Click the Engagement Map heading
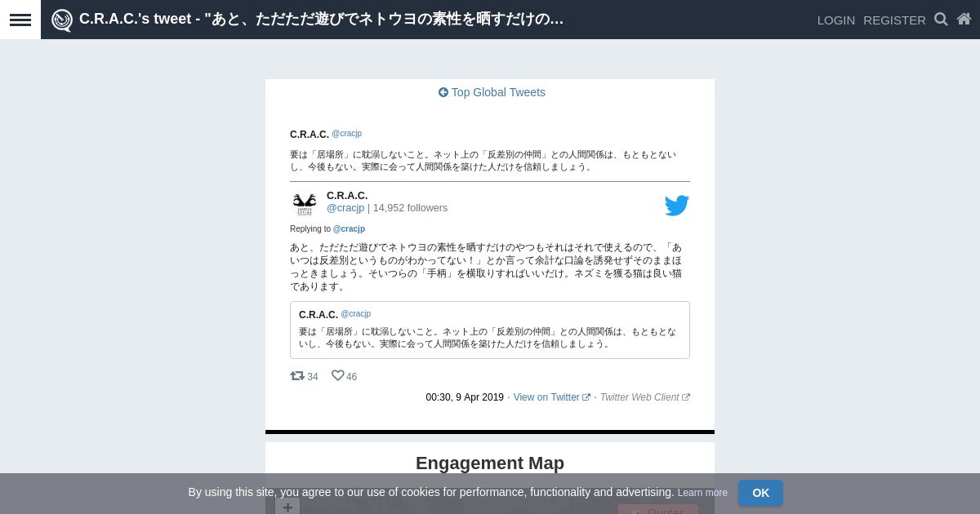Screen dimensions: 980x514 [490, 463]
